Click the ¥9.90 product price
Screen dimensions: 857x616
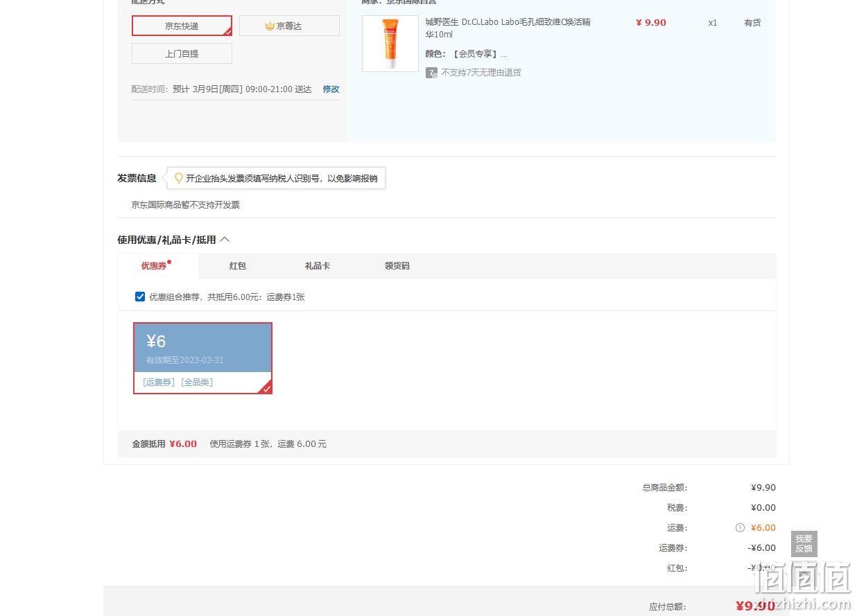coord(650,23)
